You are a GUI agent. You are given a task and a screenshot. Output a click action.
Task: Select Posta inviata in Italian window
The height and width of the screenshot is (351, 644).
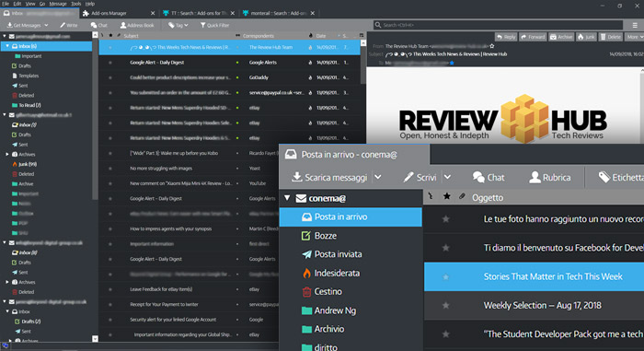click(x=332, y=254)
